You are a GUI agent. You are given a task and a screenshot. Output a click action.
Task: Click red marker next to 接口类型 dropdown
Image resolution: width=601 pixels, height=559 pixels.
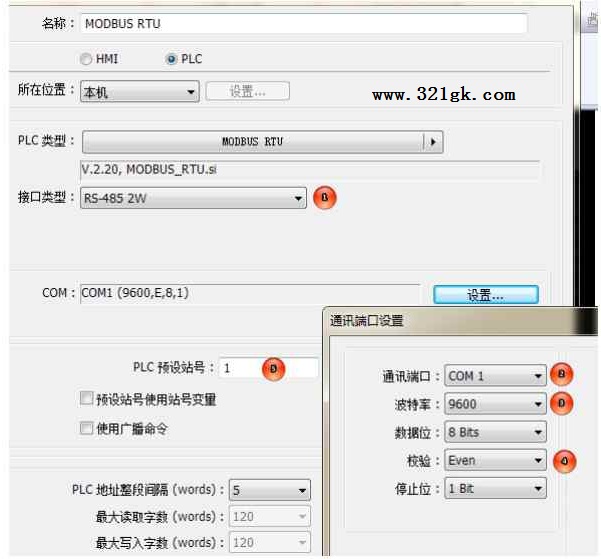[325, 198]
